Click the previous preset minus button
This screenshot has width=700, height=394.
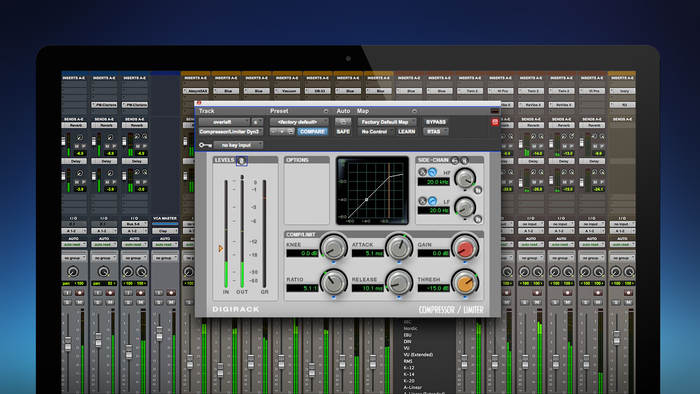[x=274, y=132]
